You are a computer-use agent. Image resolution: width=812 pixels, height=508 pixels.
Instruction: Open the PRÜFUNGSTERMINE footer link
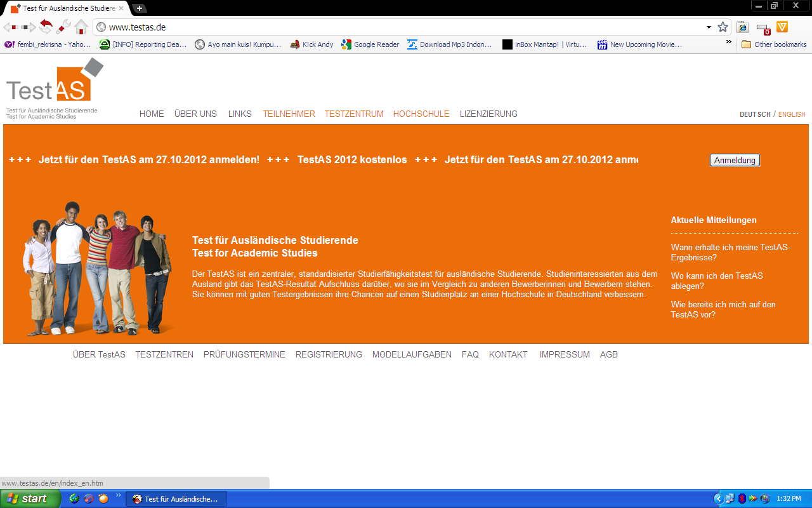[244, 355]
